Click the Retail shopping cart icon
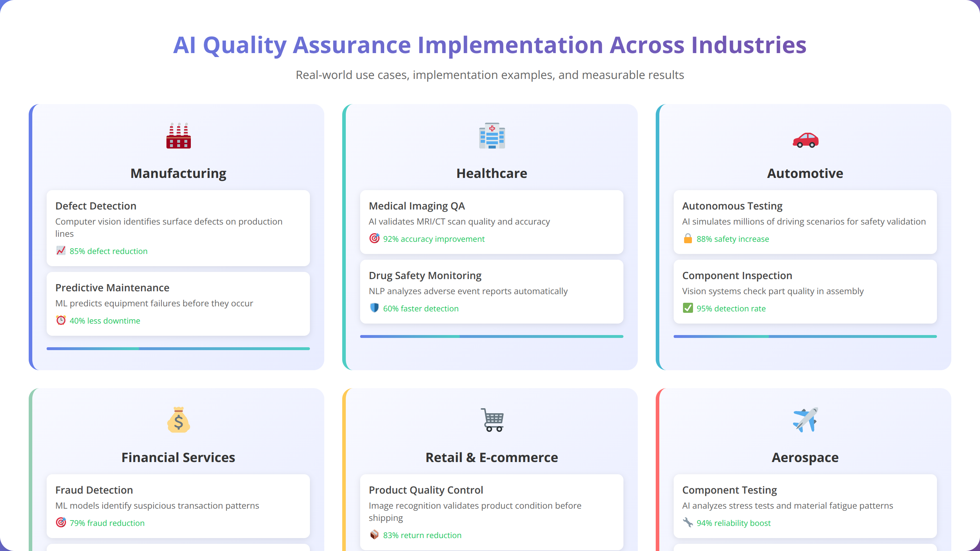This screenshot has width=980, height=551. (x=492, y=420)
